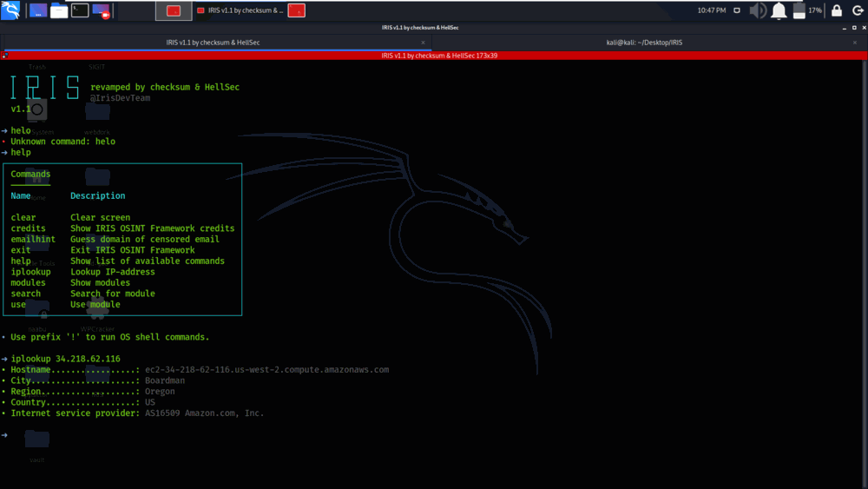The width and height of the screenshot is (868, 489).
Task: Select the highlighted red window button in taskbar
Action: 174,10
